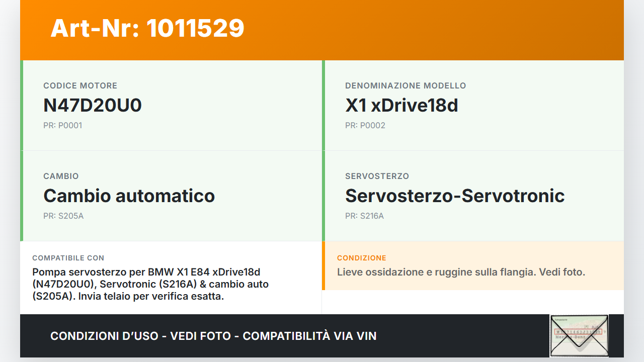
Task: Click the CAMBIO label
Action: click(61, 176)
